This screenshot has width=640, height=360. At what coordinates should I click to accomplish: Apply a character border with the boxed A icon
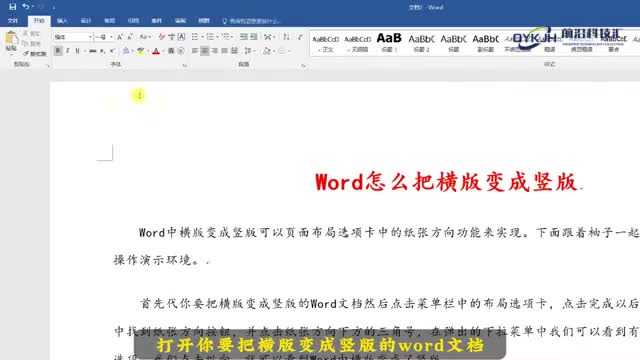click(181, 37)
